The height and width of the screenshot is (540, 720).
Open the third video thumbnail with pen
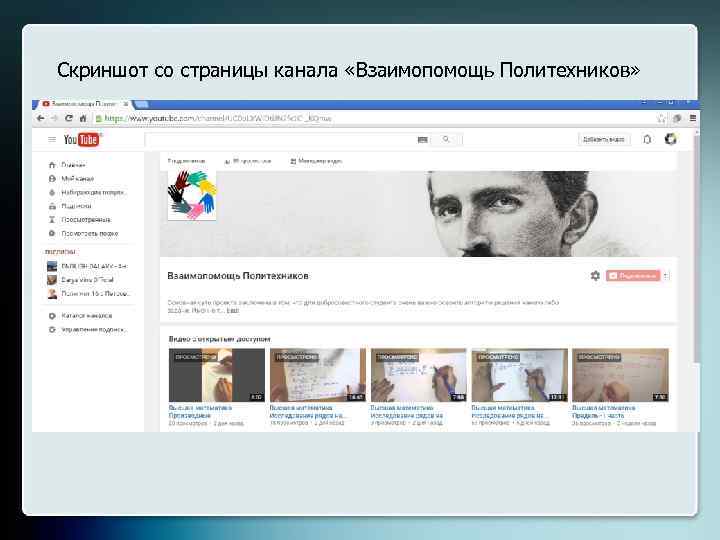[x=418, y=375]
